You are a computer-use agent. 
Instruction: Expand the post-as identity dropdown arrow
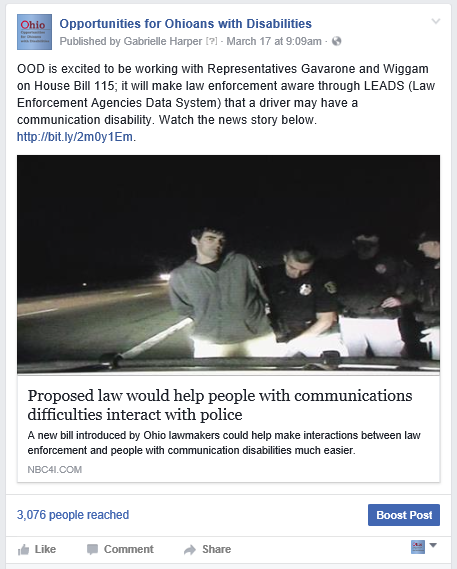click(433, 545)
